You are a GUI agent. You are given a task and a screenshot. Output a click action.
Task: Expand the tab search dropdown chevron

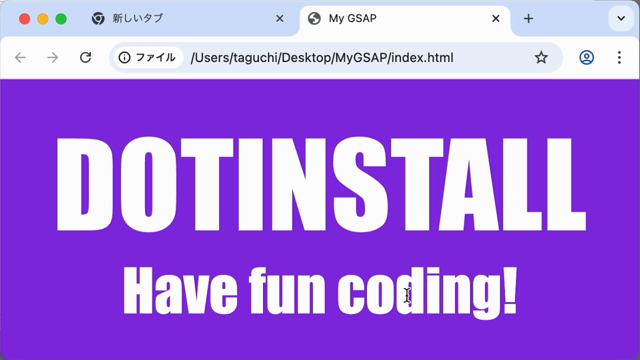(621, 18)
